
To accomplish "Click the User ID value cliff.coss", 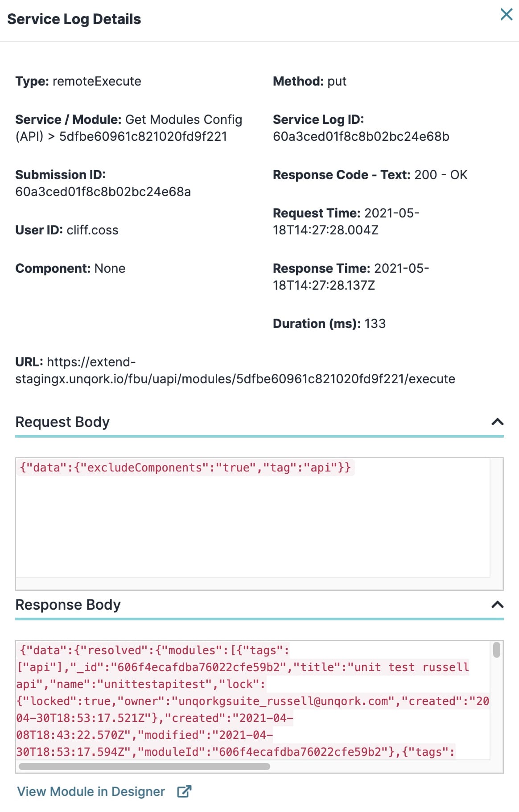I will click(93, 230).
